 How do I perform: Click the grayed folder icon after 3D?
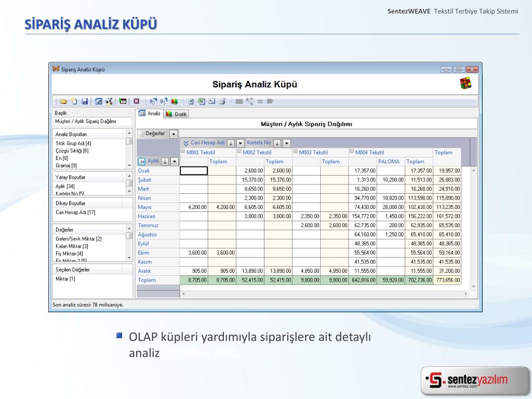tap(270, 101)
